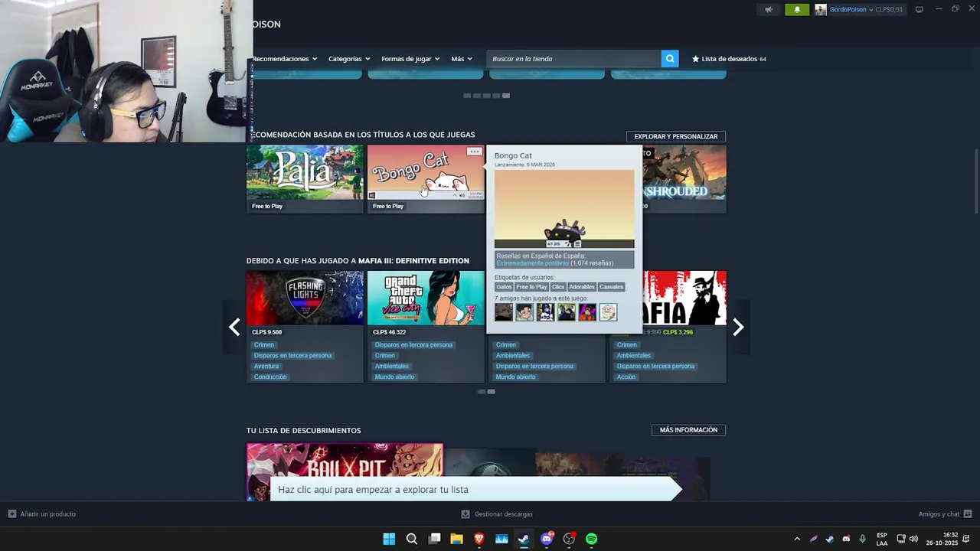Open the Lista de deseados wishlist
Viewport: 980px width, 551px height.
(729, 59)
